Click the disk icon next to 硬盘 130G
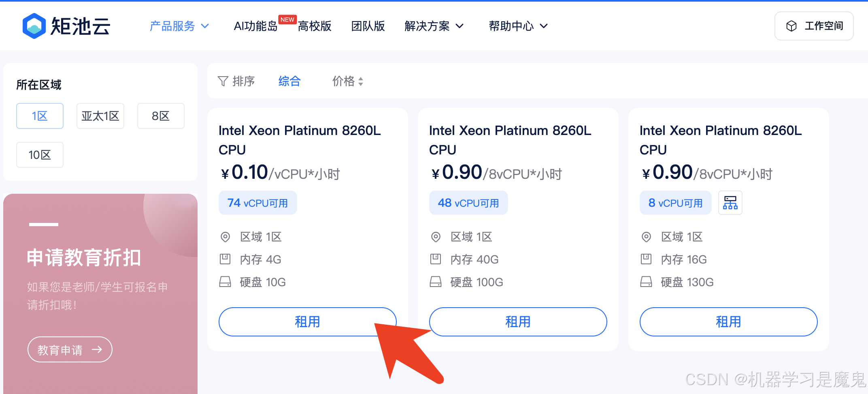 [646, 282]
